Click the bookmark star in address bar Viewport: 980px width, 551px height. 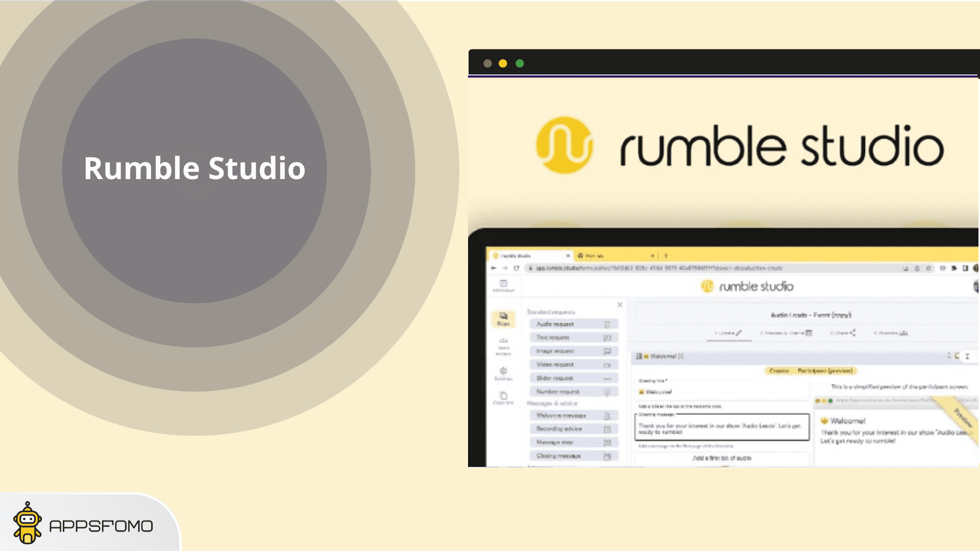click(928, 268)
